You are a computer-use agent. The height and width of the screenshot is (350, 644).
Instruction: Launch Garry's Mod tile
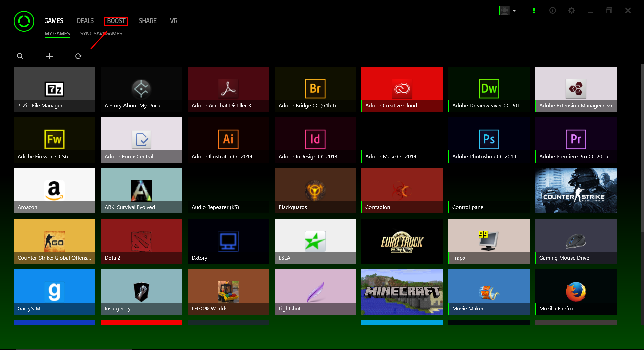[54, 292]
